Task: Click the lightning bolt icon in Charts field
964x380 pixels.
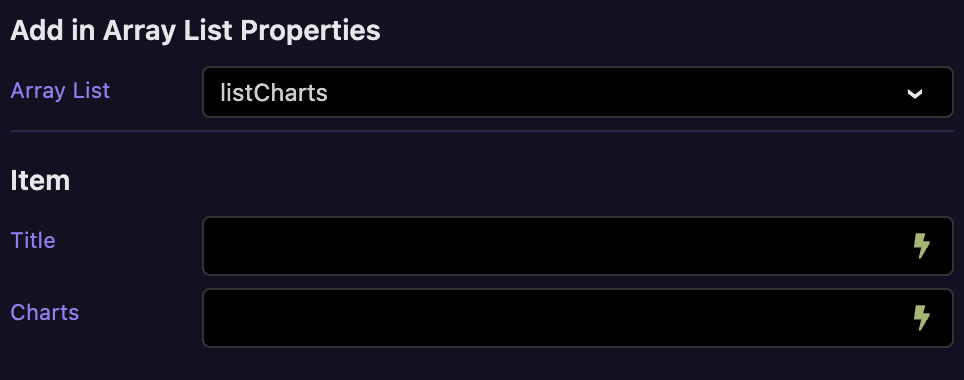Action: coord(921,317)
